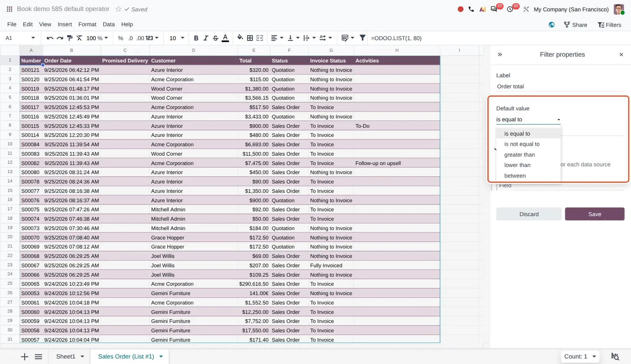Open the 123 number format dropdown

(x=152, y=38)
